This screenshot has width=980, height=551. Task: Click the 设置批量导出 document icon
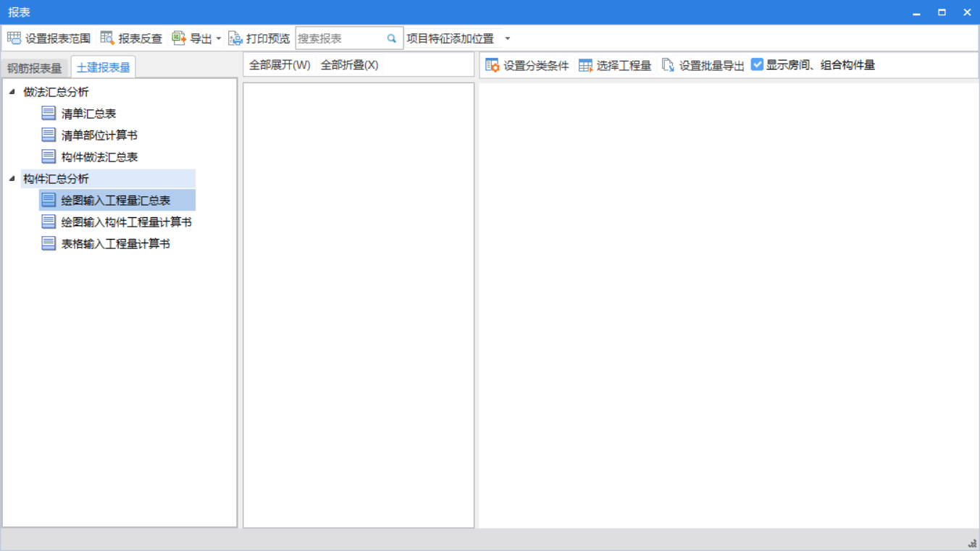pyautogui.click(x=668, y=65)
